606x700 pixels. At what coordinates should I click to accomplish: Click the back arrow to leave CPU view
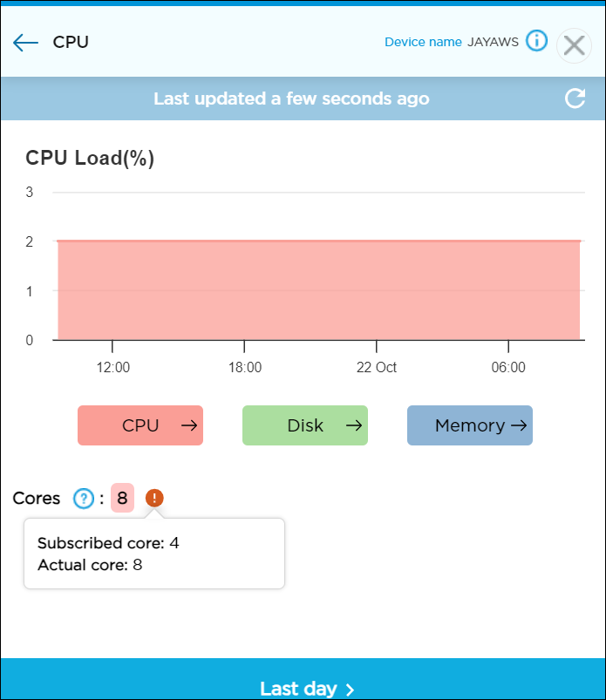tap(24, 42)
